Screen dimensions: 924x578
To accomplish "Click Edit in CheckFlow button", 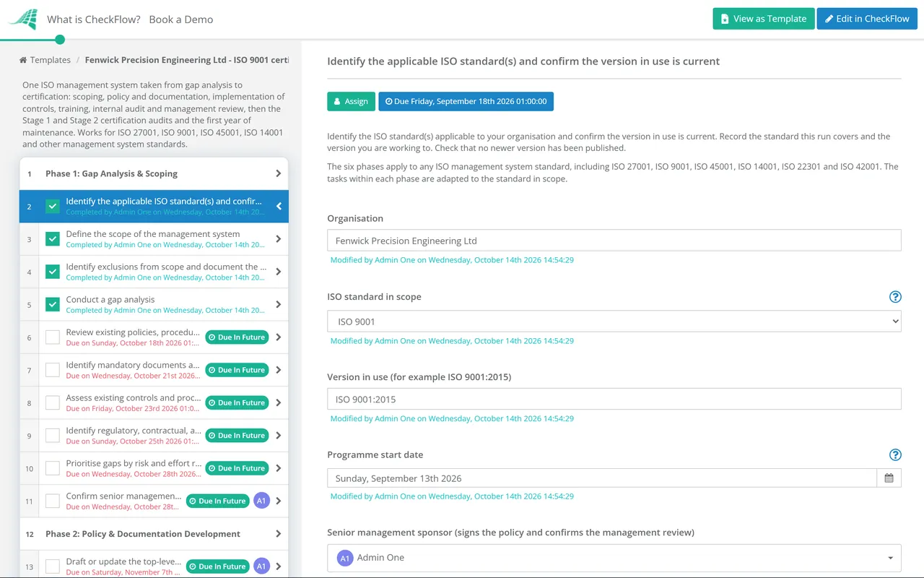I will point(867,19).
